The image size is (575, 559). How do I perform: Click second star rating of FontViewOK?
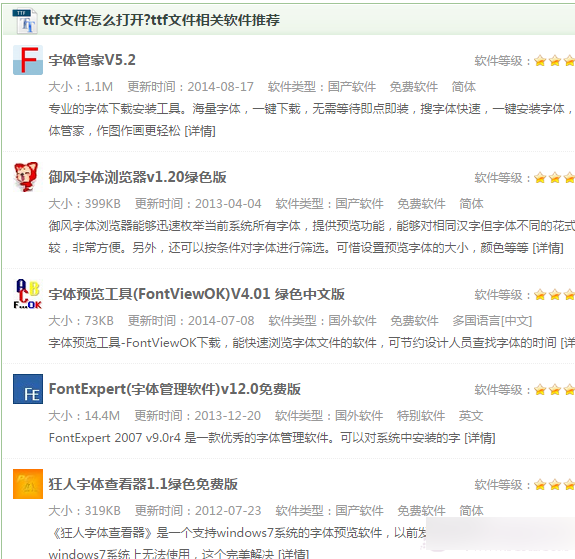555,295
